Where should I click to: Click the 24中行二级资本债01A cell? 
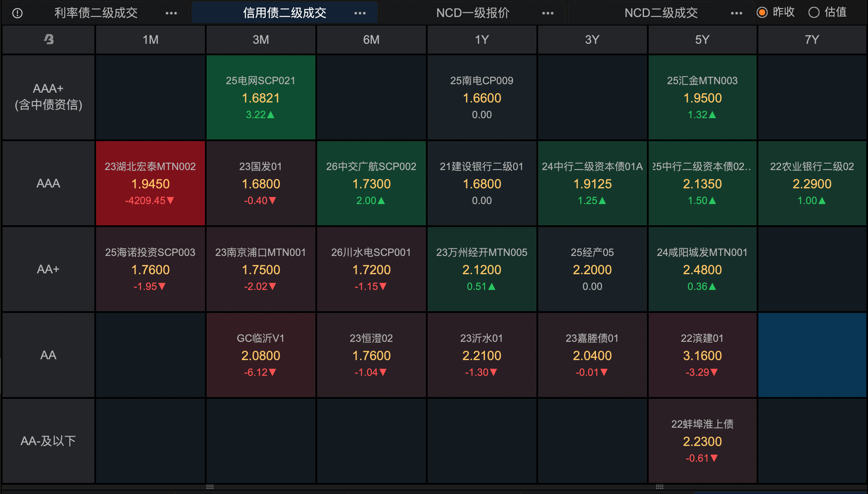592,183
